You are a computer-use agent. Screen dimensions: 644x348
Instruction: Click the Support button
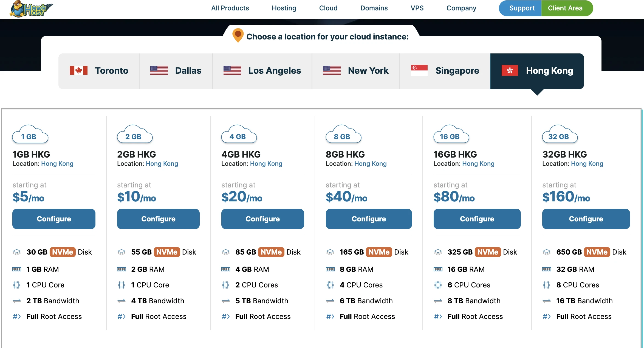click(521, 8)
